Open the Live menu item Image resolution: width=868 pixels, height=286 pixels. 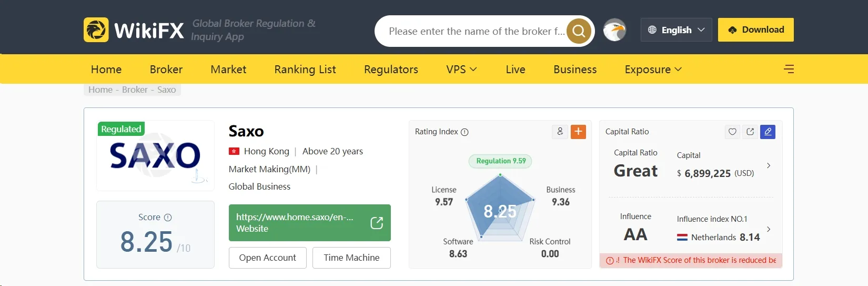coord(516,70)
